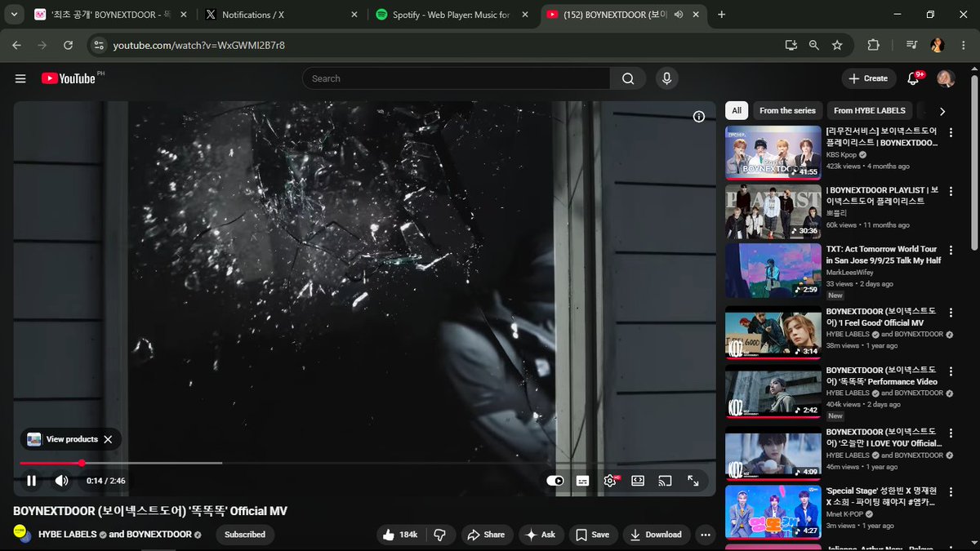The width and height of the screenshot is (980, 551).
Task: Enter full screen mode
Action: (x=693, y=481)
